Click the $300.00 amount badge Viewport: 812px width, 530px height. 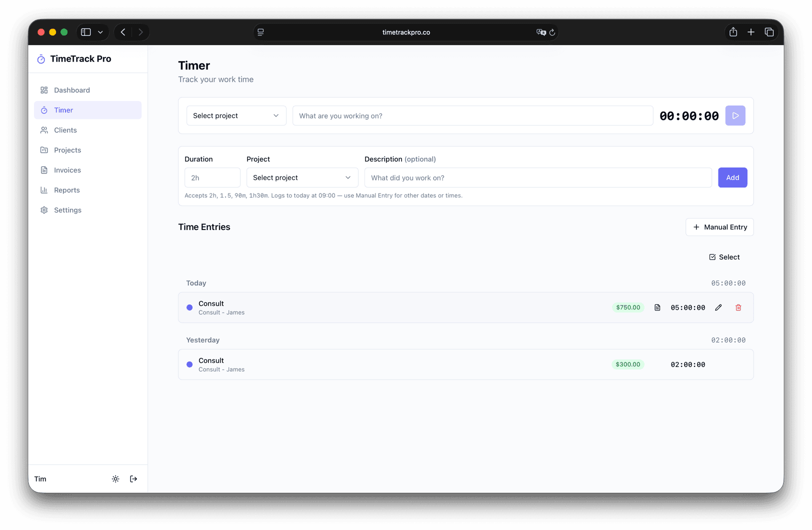click(x=628, y=364)
